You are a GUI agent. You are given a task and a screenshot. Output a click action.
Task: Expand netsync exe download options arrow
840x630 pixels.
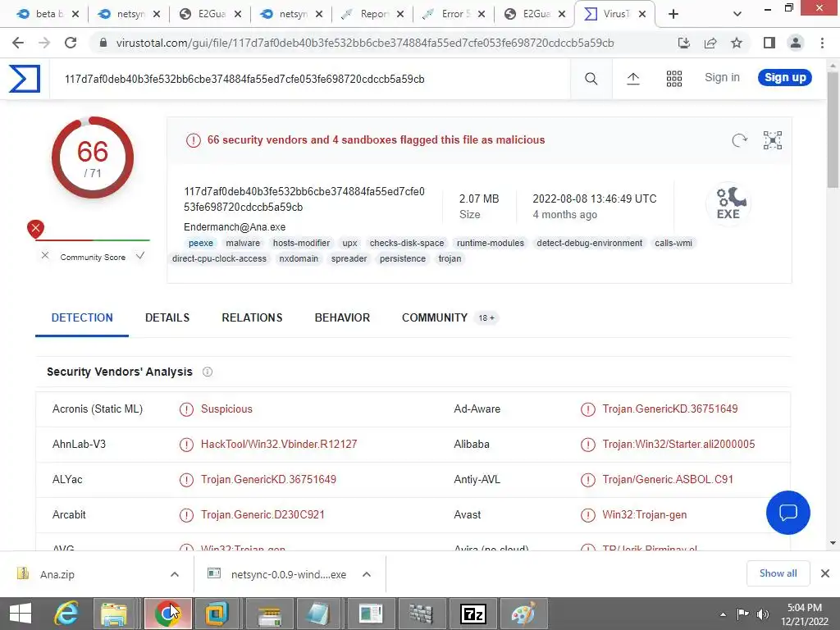[367, 574]
